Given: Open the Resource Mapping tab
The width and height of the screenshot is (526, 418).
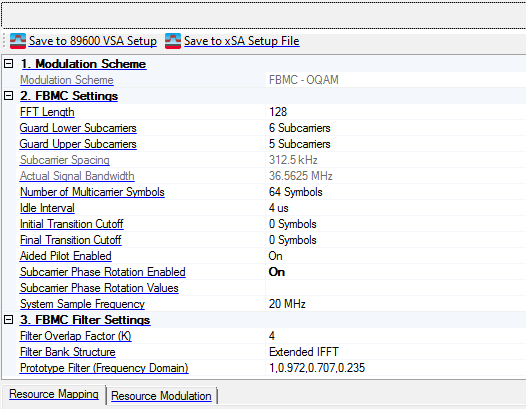Looking at the screenshot, I should click(x=54, y=394).
